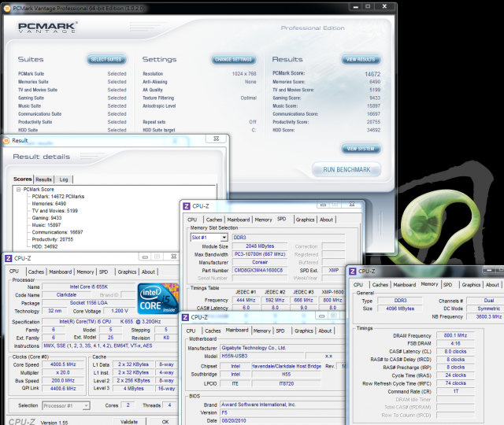Click the Core Voltage value 1.200 V
Screen dimensions: 504x425
pyautogui.click(x=119, y=311)
